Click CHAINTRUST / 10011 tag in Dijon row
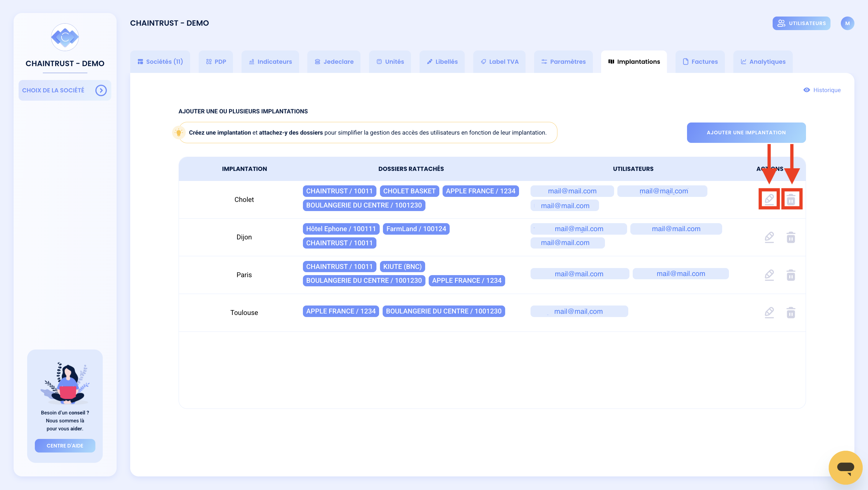 click(339, 243)
